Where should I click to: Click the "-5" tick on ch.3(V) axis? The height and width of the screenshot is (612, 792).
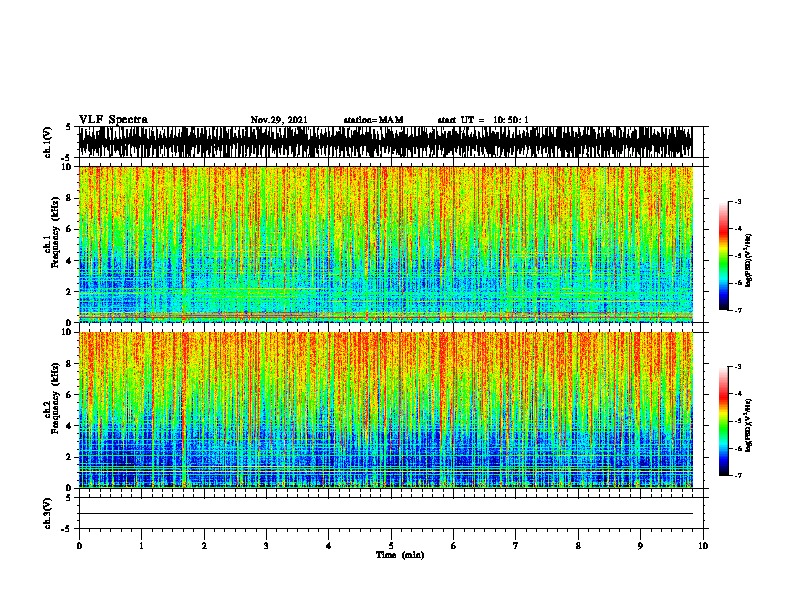pyautogui.click(x=67, y=529)
